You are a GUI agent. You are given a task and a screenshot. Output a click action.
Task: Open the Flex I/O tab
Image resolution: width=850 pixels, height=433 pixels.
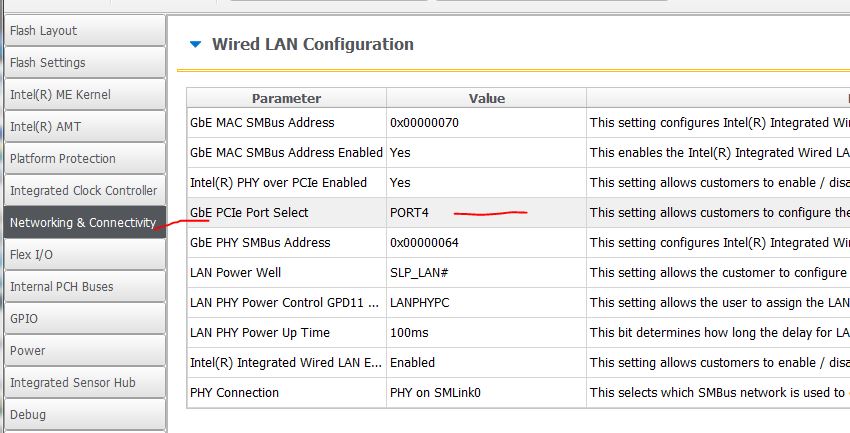82,254
